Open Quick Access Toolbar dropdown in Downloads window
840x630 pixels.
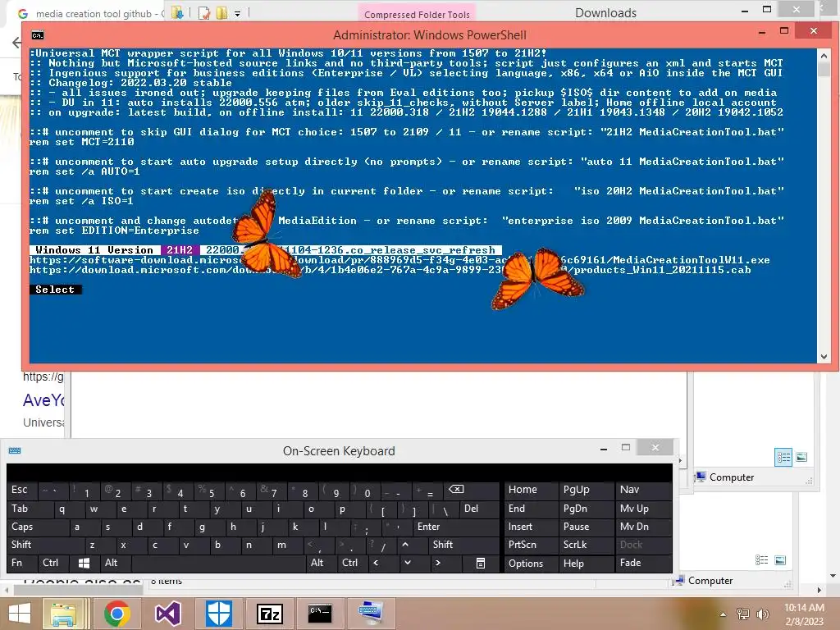tap(237, 13)
